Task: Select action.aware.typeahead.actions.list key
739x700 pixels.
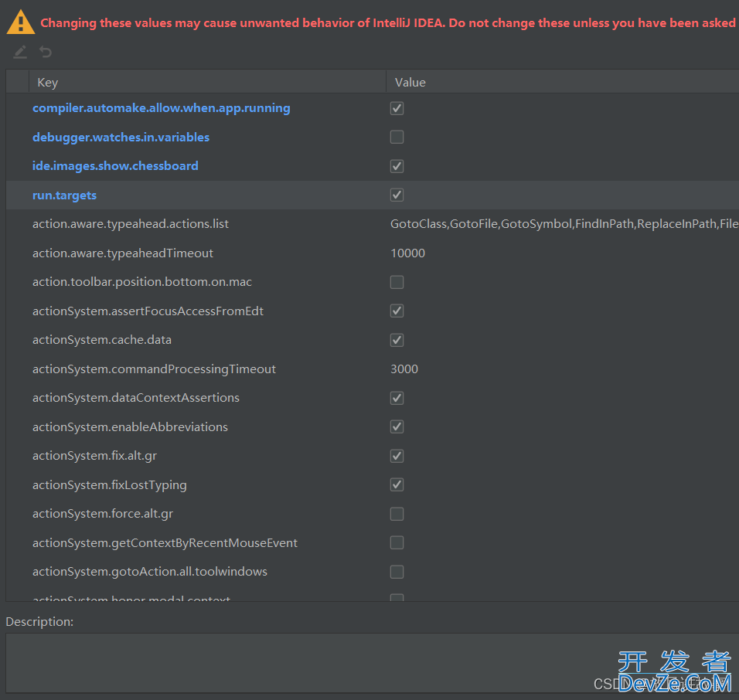Action: [131, 224]
